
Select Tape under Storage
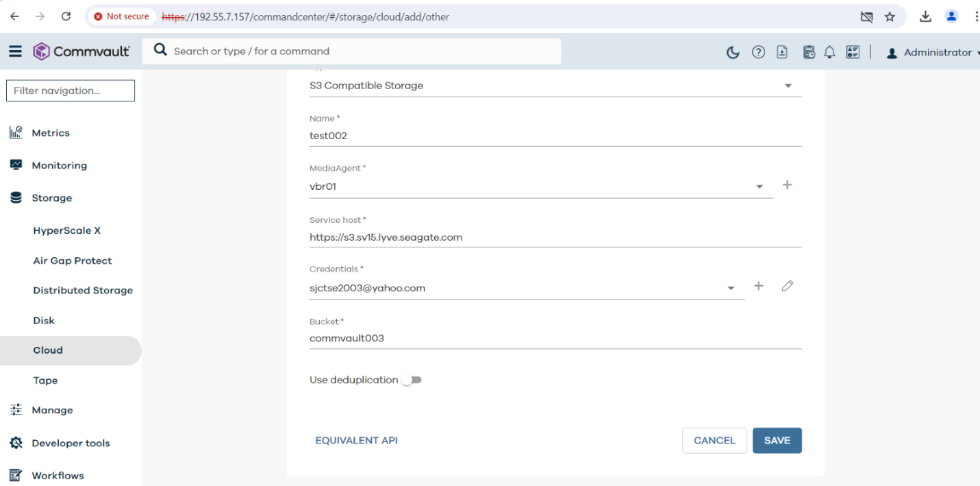(x=45, y=380)
